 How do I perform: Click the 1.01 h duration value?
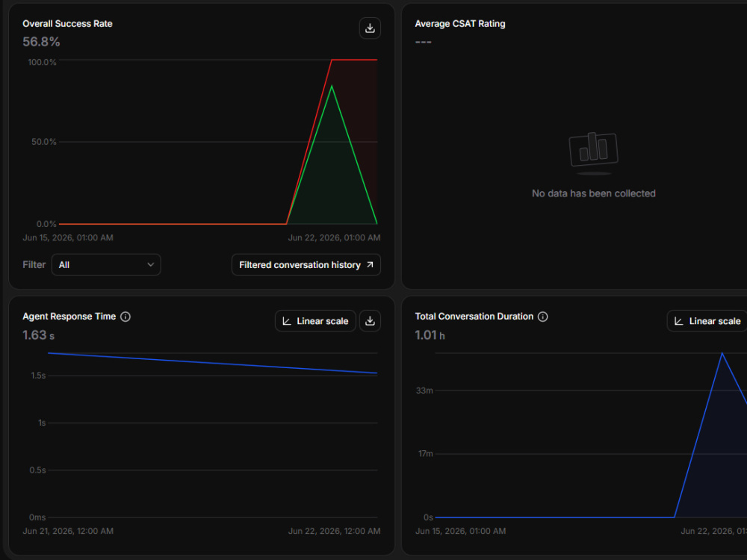[x=430, y=335]
